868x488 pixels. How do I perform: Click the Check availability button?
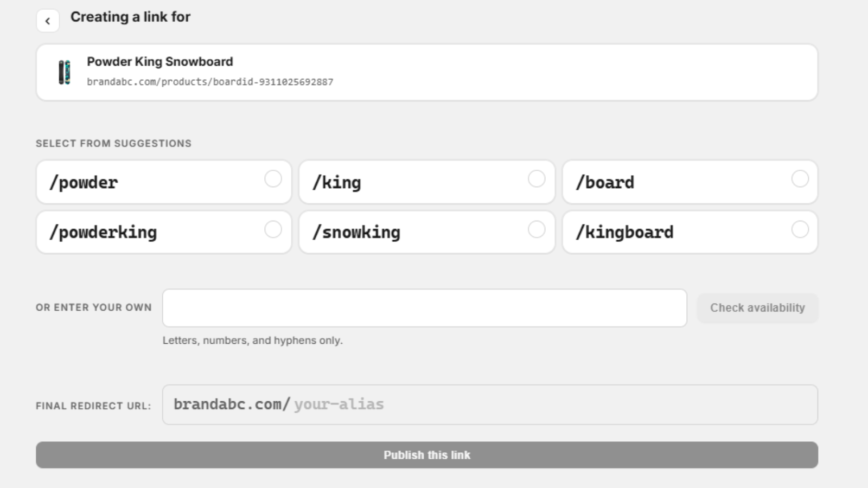[757, 308]
